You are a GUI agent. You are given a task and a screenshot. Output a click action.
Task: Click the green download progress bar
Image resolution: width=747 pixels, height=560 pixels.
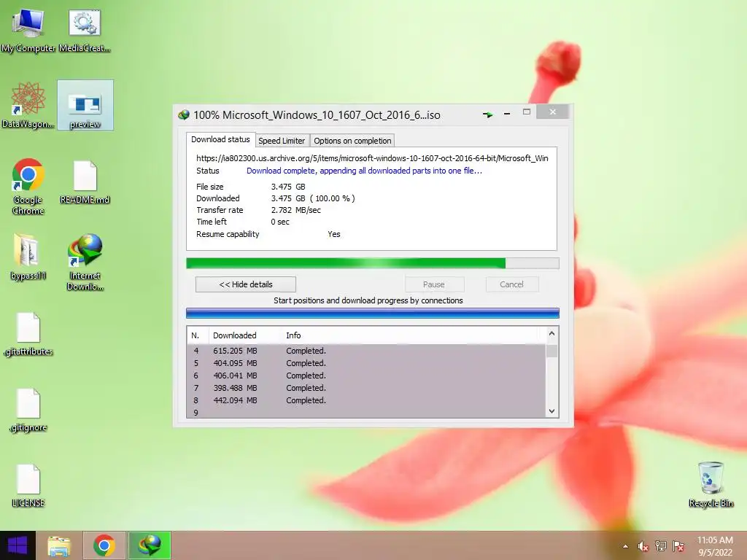(x=373, y=263)
